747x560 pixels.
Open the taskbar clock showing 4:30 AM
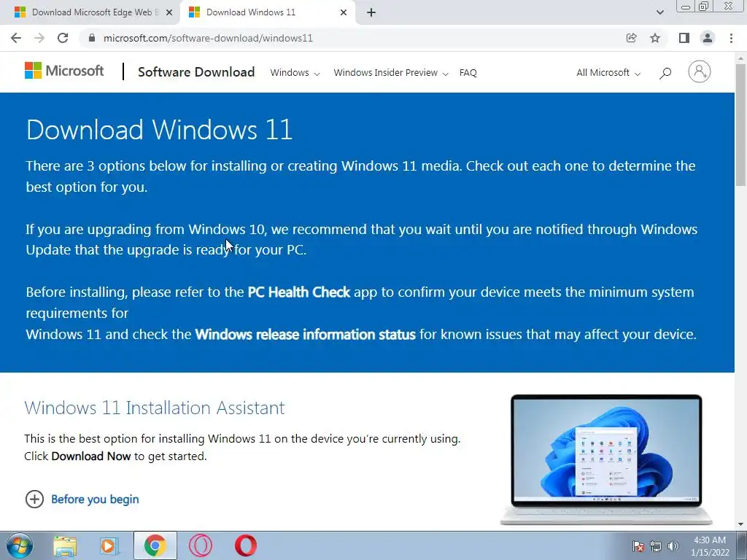[x=710, y=546]
